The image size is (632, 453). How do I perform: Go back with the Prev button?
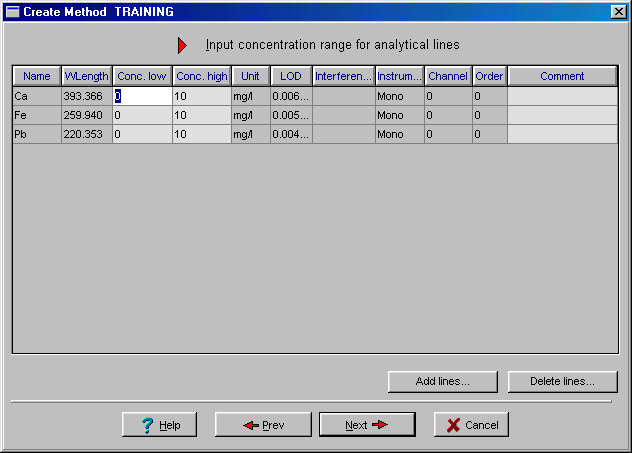(x=263, y=424)
